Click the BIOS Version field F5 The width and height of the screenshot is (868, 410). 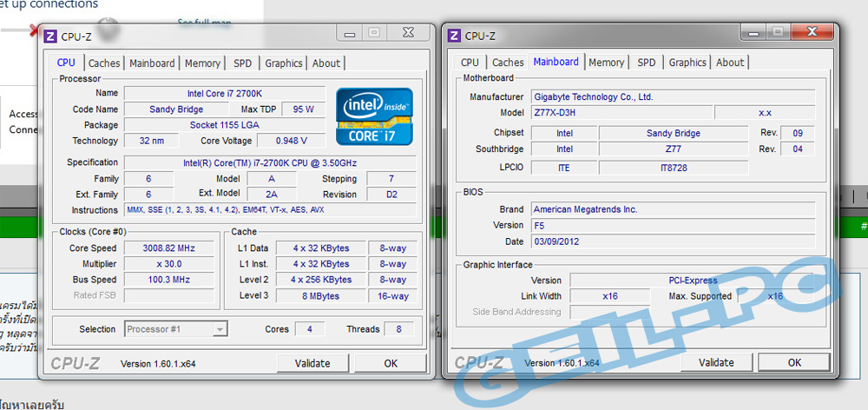[x=674, y=226]
